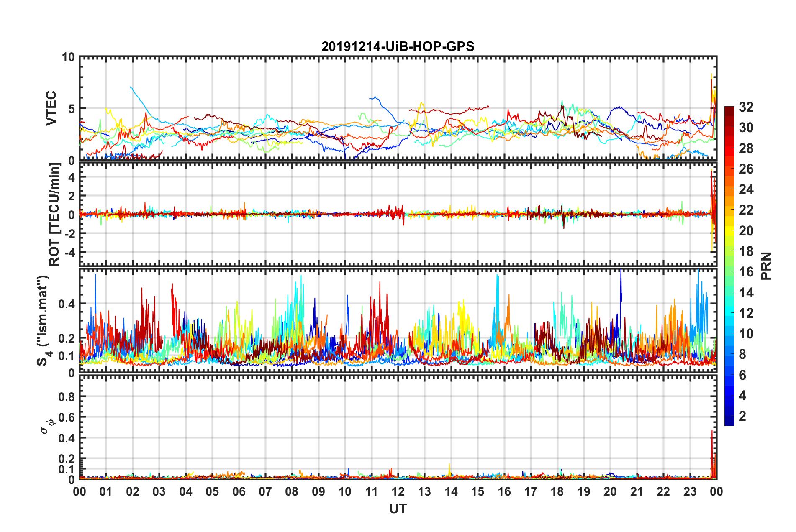This screenshot has width=796, height=532.
Task: Click x-axis tick label 18
Action: pos(557,492)
